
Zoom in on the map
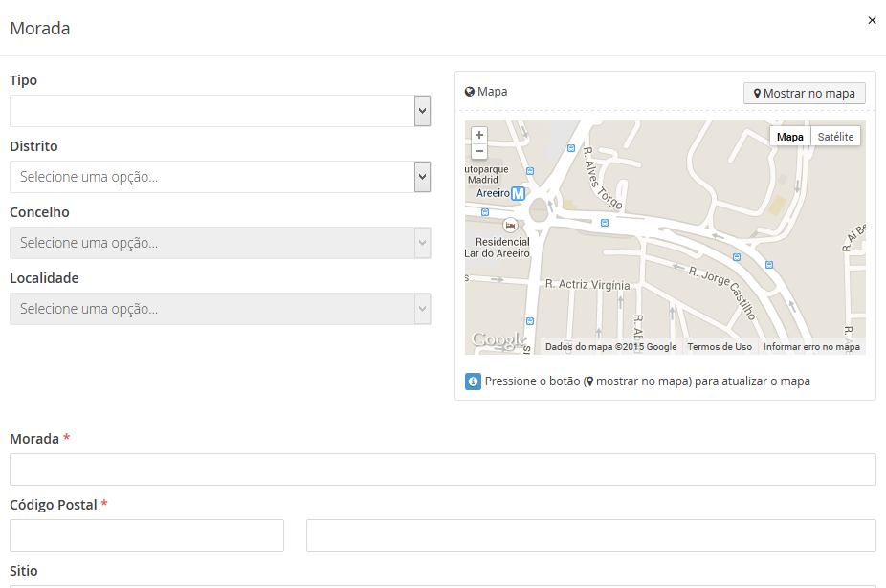click(479, 135)
